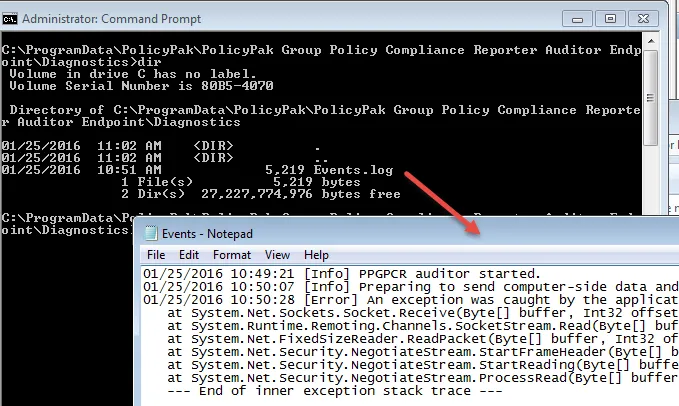This screenshot has width=679, height=406.
Task: Open the File menu in Notepad
Action: tap(157, 255)
